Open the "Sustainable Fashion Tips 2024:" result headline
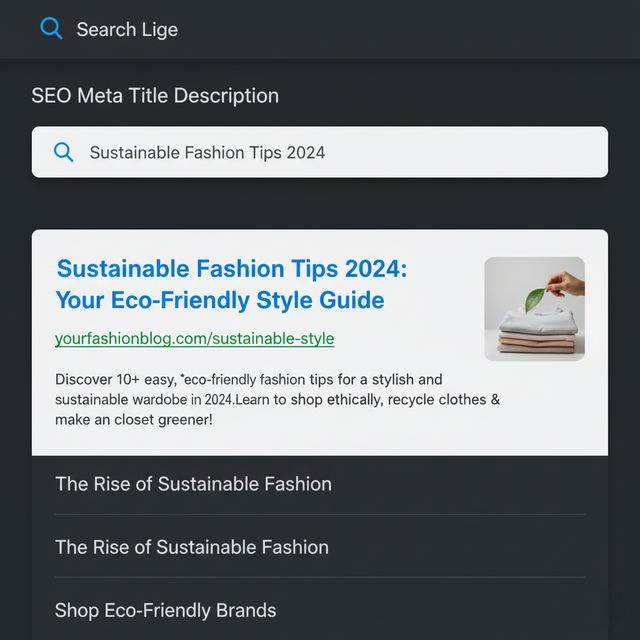This screenshot has width=640, height=640. pyautogui.click(x=232, y=269)
